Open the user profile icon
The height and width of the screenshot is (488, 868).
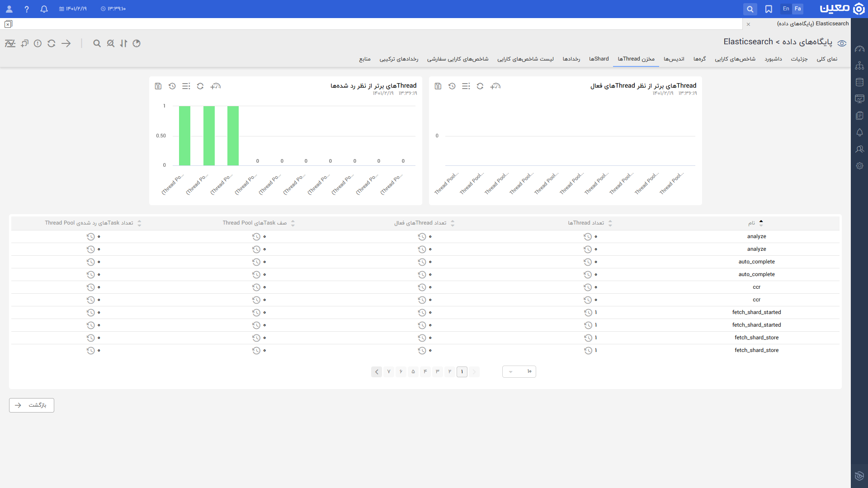[x=9, y=9]
